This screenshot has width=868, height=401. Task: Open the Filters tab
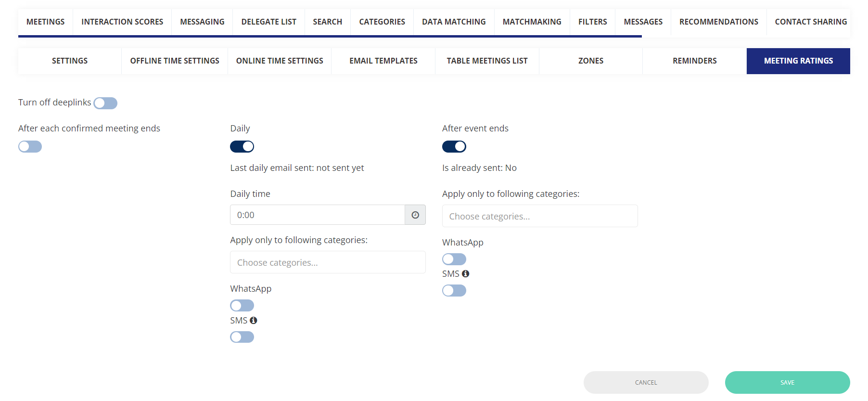(592, 22)
